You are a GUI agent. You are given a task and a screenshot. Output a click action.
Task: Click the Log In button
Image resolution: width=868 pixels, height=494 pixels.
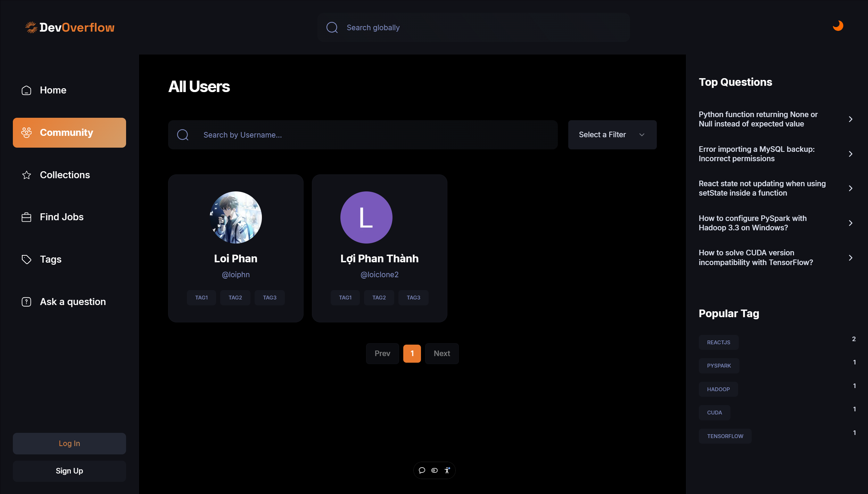pyautogui.click(x=69, y=444)
